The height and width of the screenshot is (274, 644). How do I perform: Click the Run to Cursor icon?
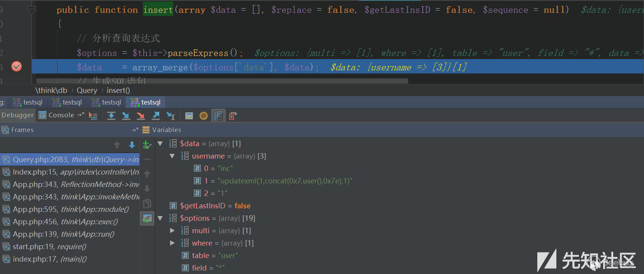(171, 115)
